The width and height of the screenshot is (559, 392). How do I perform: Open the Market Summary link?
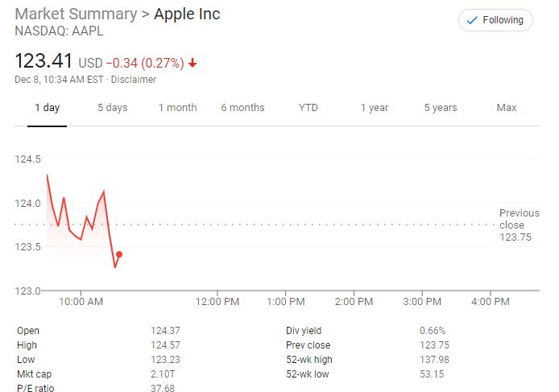pos(76,14)
